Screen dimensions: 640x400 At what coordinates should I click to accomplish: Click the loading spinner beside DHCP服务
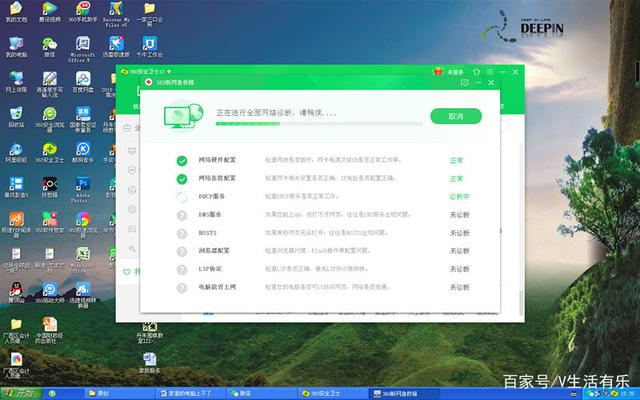coord(182,197)
